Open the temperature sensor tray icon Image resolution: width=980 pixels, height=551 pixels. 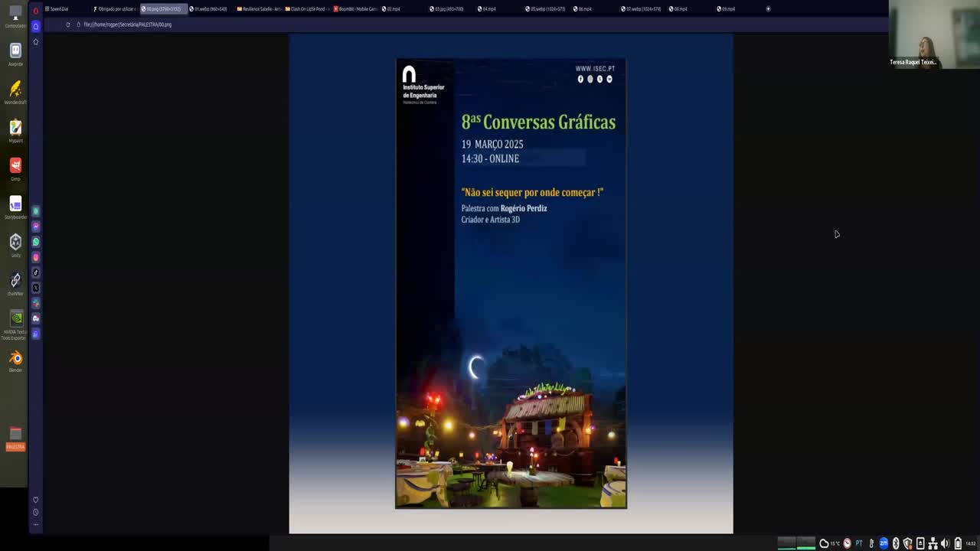[871, 543]
